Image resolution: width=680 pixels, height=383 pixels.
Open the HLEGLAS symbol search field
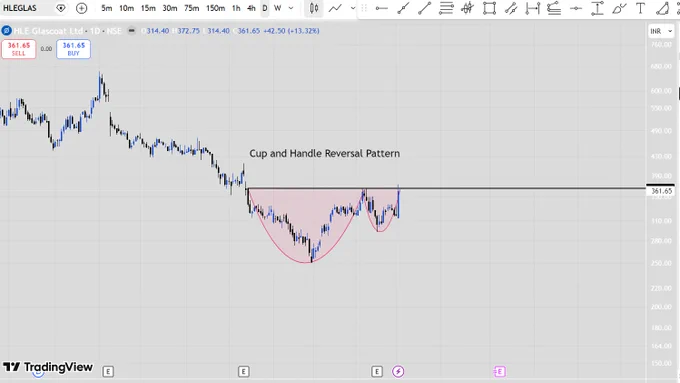(x=20, y=8)
